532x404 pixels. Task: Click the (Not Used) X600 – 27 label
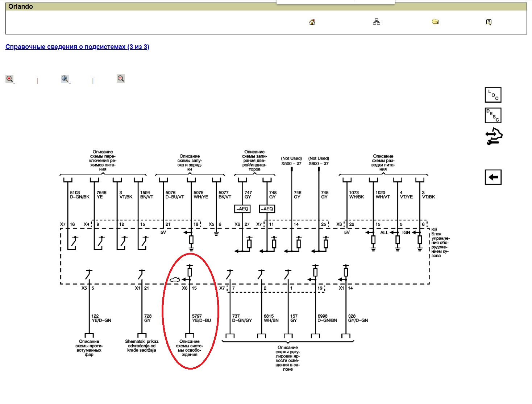click(x=319, y=161)
